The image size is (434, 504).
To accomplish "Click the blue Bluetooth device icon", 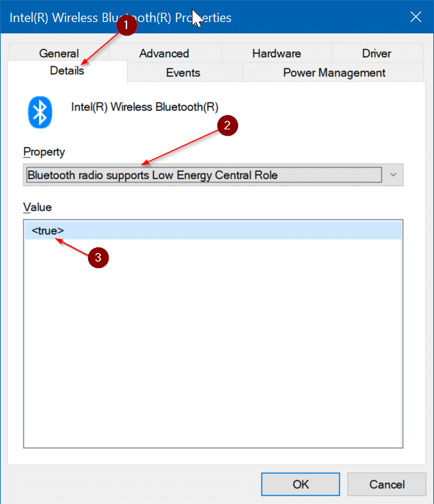I will point(40,112).
